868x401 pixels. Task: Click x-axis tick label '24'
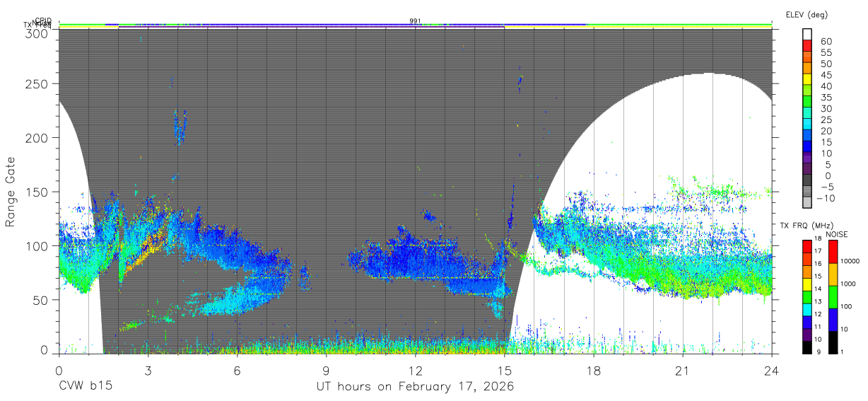(771, 370)
